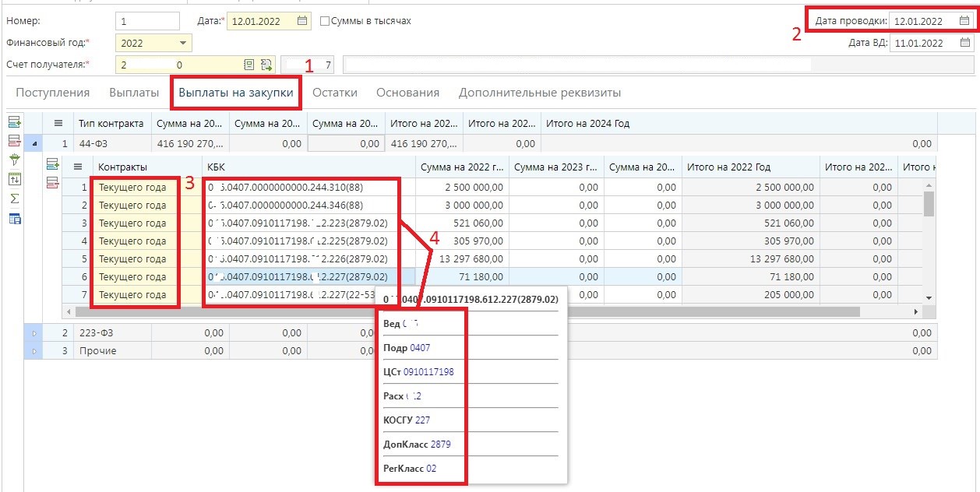Expand the 223-ФЗ row
Image resolution: width=980 pixels, height=492 pixels.
click(x=33, y=333)
